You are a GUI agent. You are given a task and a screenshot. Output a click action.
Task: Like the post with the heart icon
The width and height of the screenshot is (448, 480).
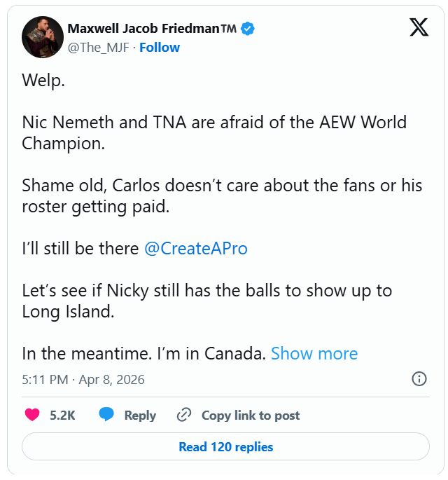point(32,415)
